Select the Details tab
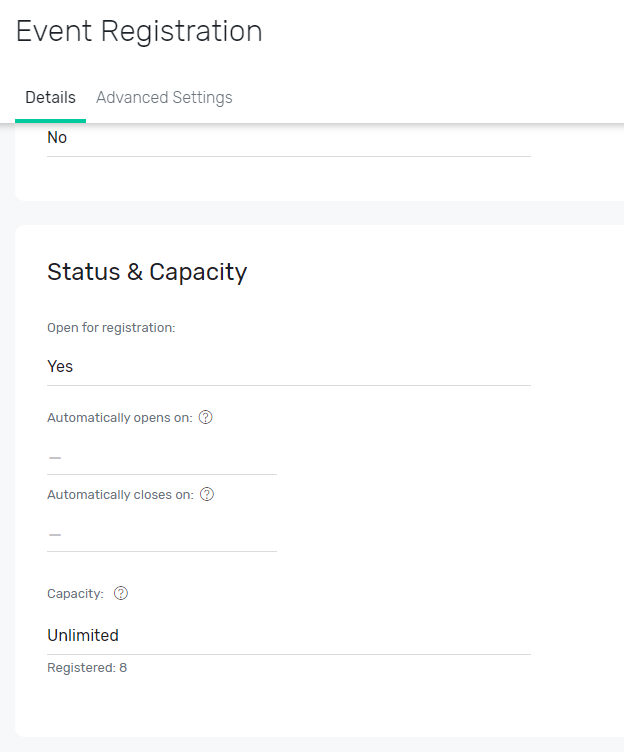 point(50,98)
